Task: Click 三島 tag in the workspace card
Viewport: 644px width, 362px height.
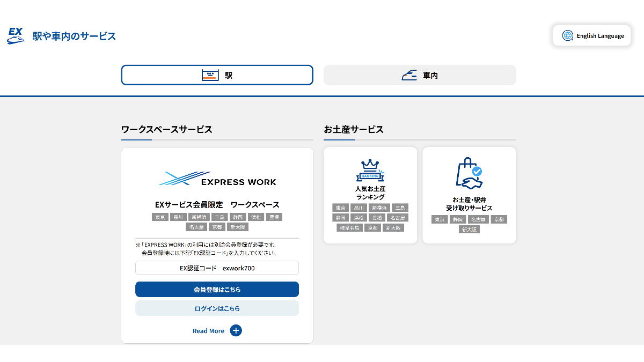Action: 219,217
